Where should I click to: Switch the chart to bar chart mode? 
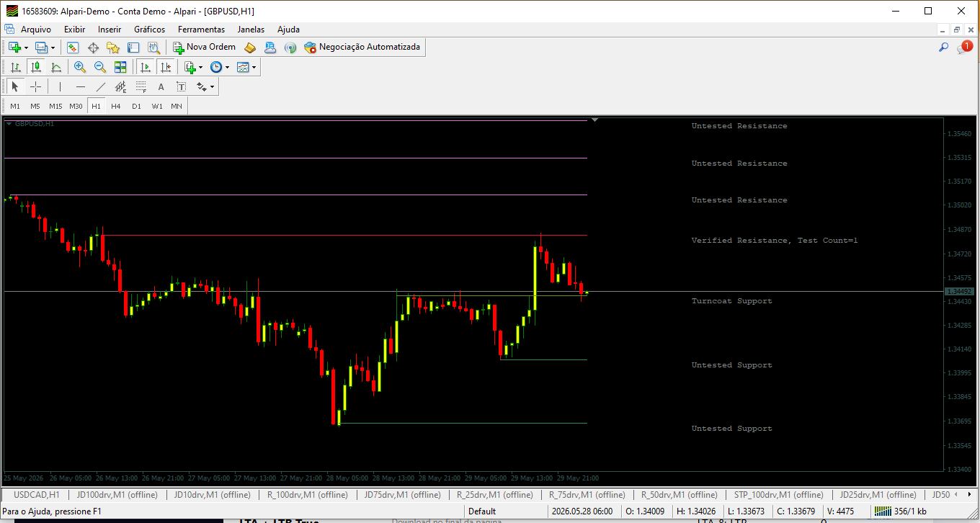[15, 67]
